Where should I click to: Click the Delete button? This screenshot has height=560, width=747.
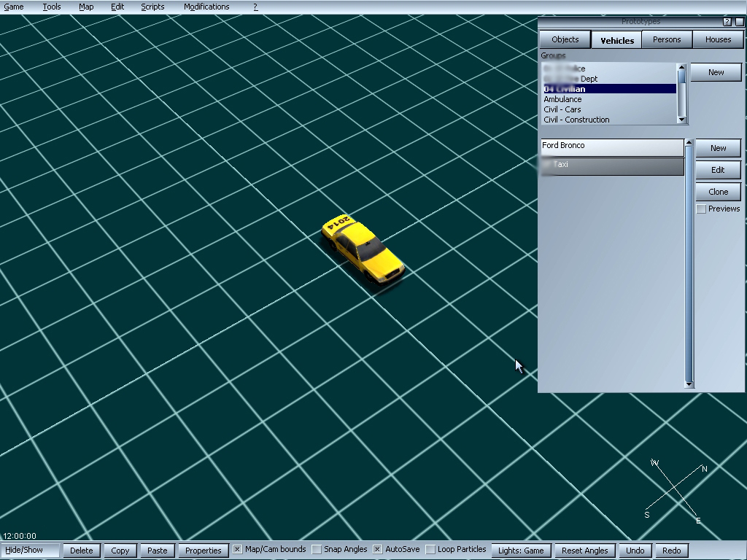click(82, 551)
